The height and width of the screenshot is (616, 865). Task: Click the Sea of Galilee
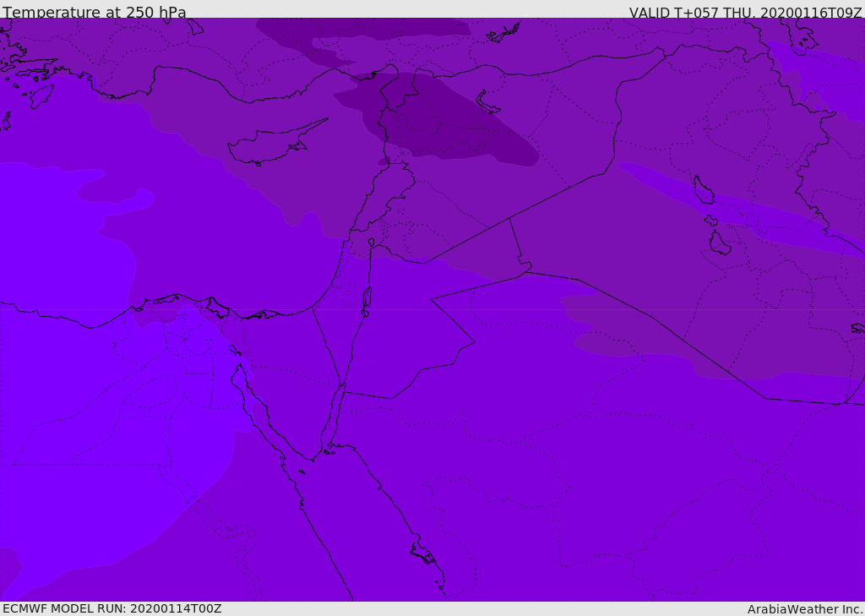click(372, 243)
